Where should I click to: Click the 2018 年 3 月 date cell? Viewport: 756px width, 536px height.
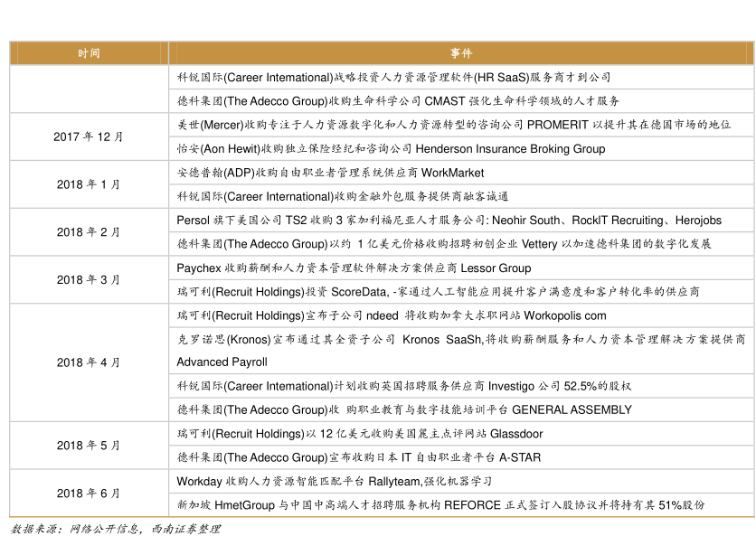(x=89, y=280)
